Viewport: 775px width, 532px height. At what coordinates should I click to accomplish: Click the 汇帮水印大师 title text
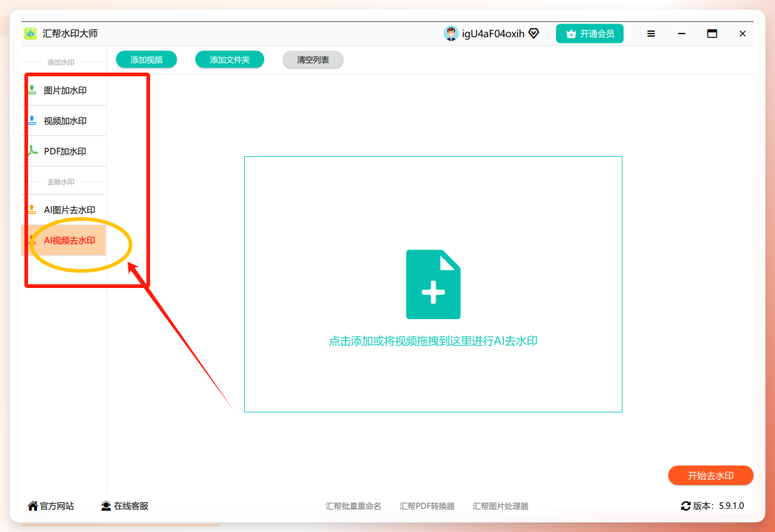pyautogui.click(x=70, y=34)
